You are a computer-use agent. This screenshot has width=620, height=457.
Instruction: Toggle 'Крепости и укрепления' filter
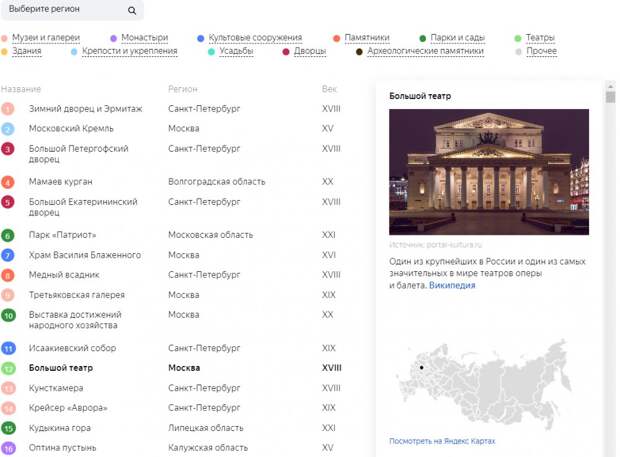(x=130, y=51)
